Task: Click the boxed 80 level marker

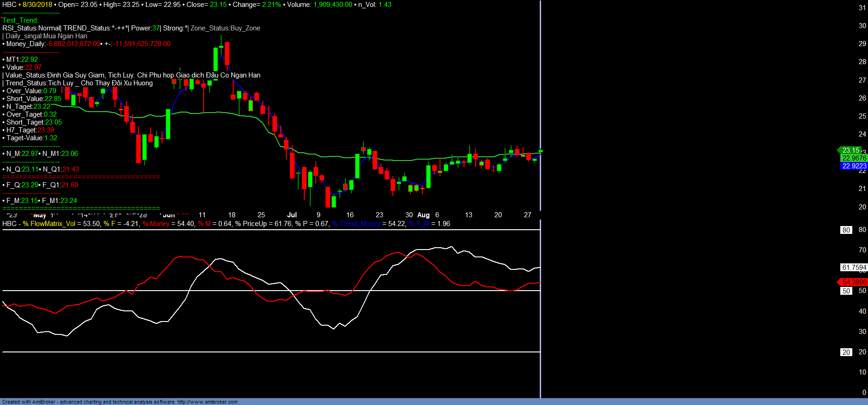Action: click(846, 230)
